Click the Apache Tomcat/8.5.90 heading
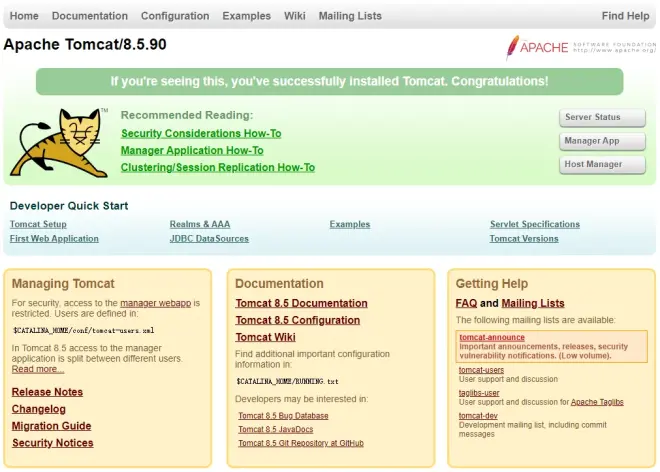The height and width of the screenshot is (472, 660). tap(85, 44)
